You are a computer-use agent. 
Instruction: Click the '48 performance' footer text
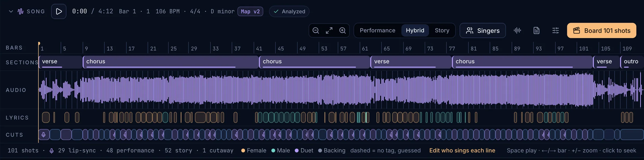[x=130, y=151]
